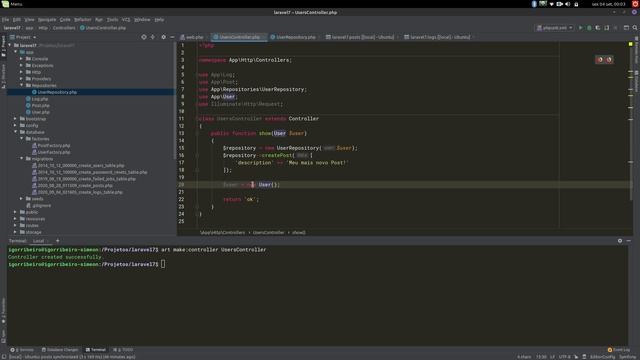The image size is (640, 360).
Task: Click UsersController in editor breadcrumbs
Action: click(268, 232)
